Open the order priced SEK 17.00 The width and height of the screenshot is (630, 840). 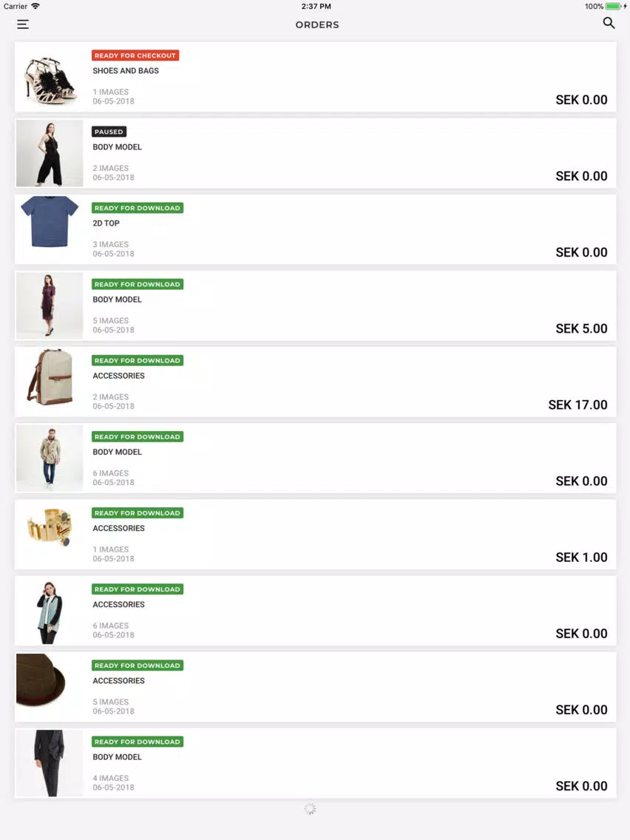tap(315, 382)
